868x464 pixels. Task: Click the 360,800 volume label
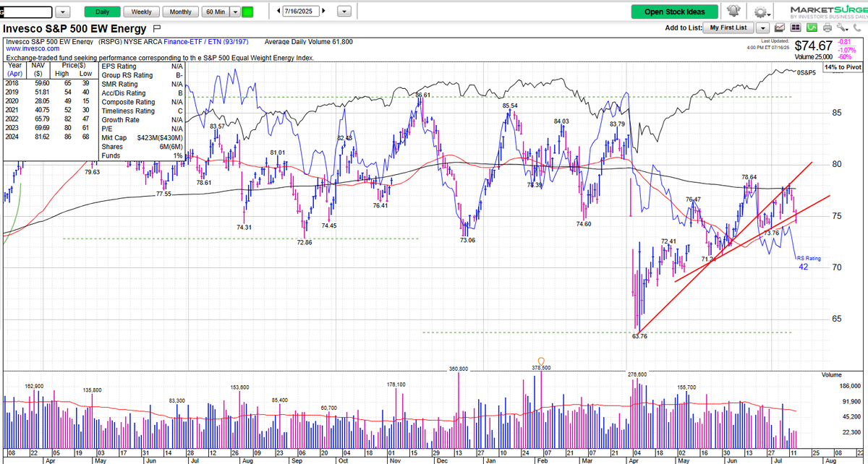459,369
